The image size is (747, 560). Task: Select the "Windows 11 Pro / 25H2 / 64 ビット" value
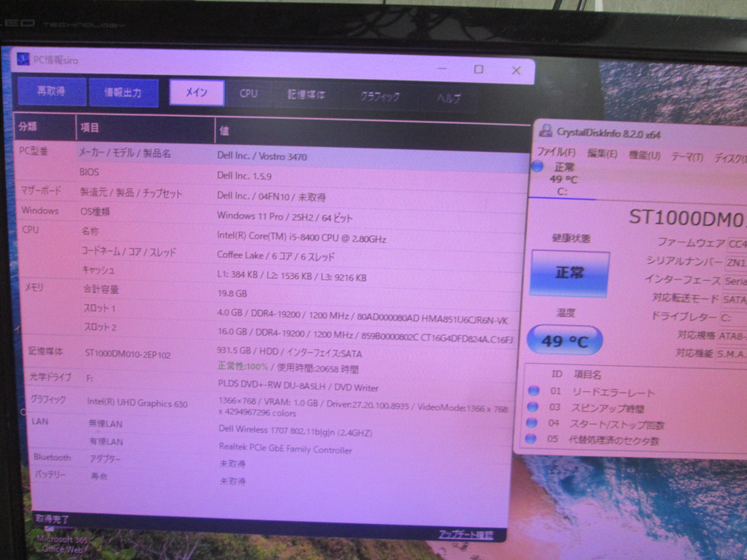tap(284, 217)
